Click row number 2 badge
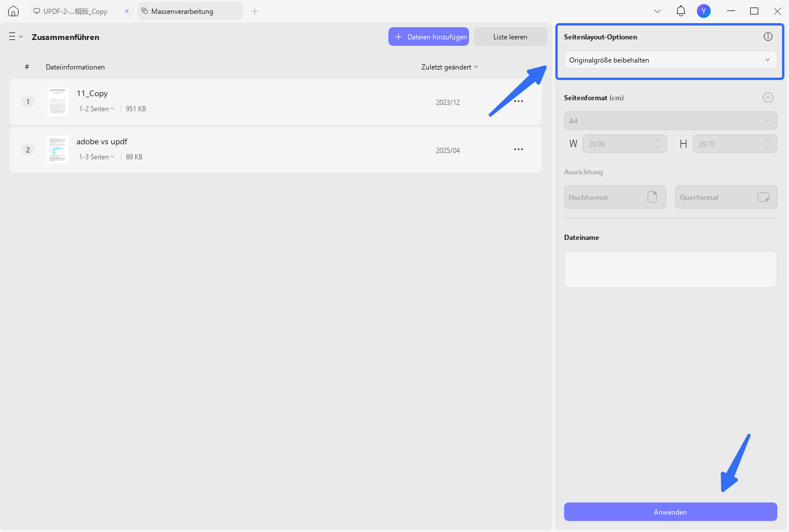This screenshot has width=789, height=532. pos(28,150)
